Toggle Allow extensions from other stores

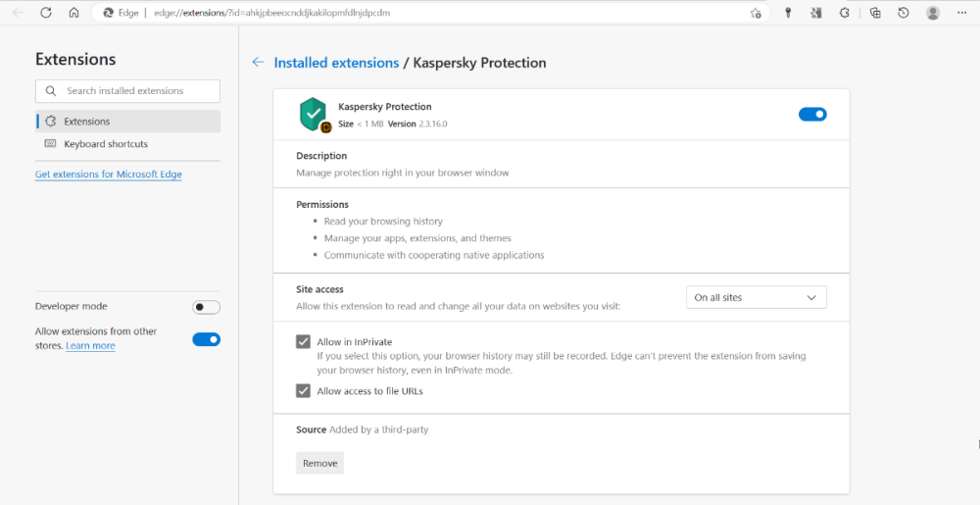pyautogui.click(x=206, y=339)
